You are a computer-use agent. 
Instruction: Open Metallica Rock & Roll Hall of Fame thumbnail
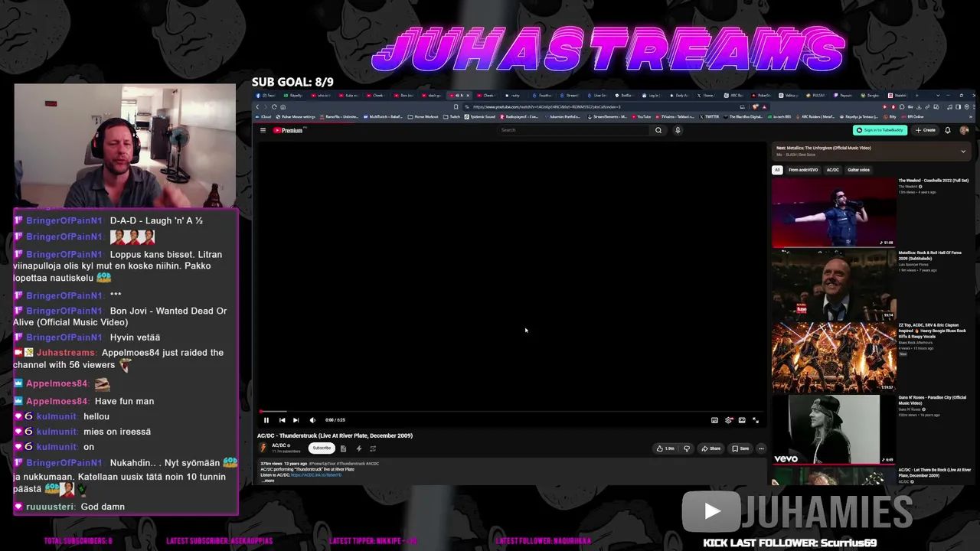click(x=834, y=285)
